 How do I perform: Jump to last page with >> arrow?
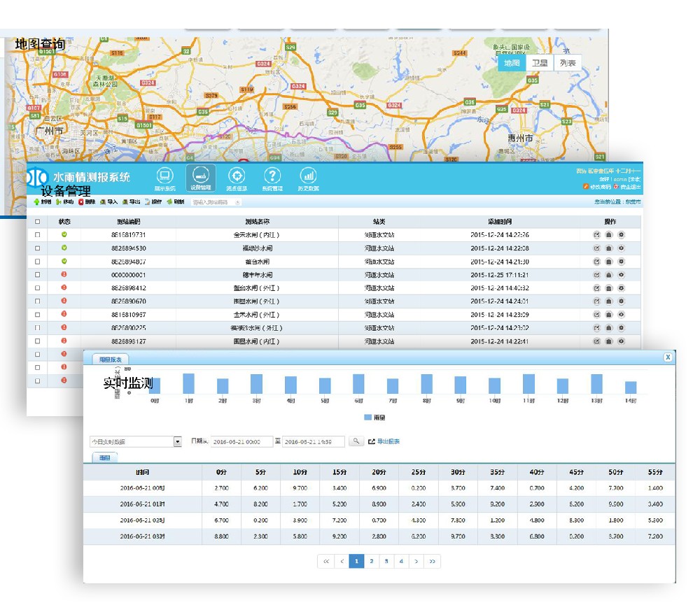[x=433, y=561]
